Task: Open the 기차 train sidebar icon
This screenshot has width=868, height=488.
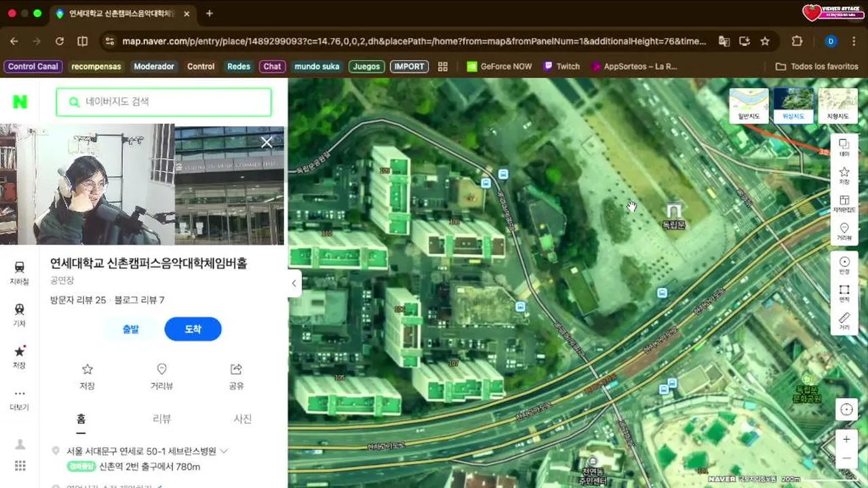Action: (20, 314)
